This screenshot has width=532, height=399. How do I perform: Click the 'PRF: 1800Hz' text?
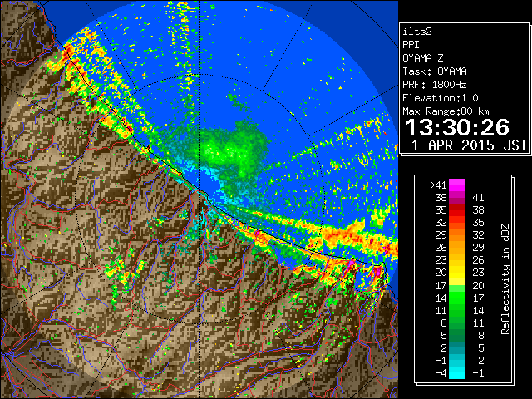(x=435, y=85)
